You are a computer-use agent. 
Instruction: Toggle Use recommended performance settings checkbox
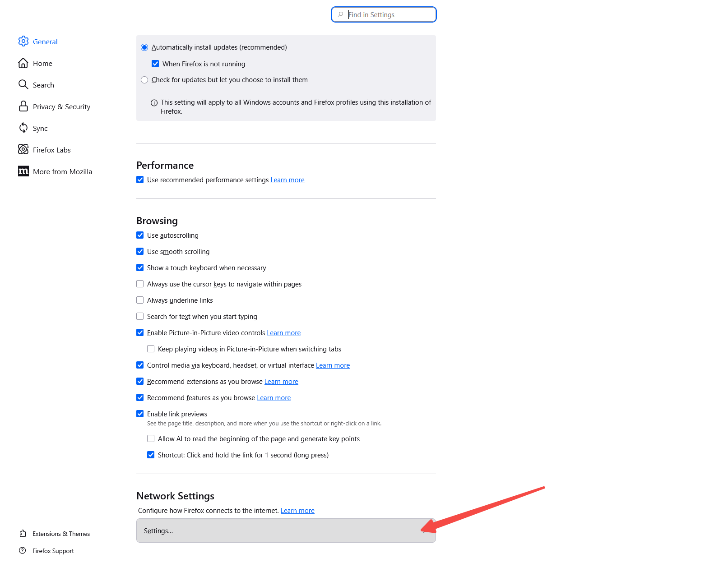[x=140, y=180]
